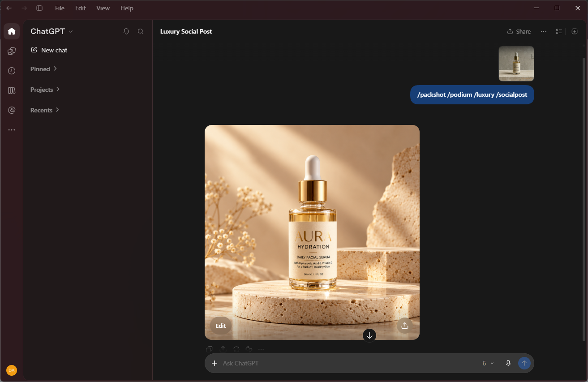Open the clock icon in the left rail
The width and height of the screenshot is (588, 382).
(x=12, y=71)
